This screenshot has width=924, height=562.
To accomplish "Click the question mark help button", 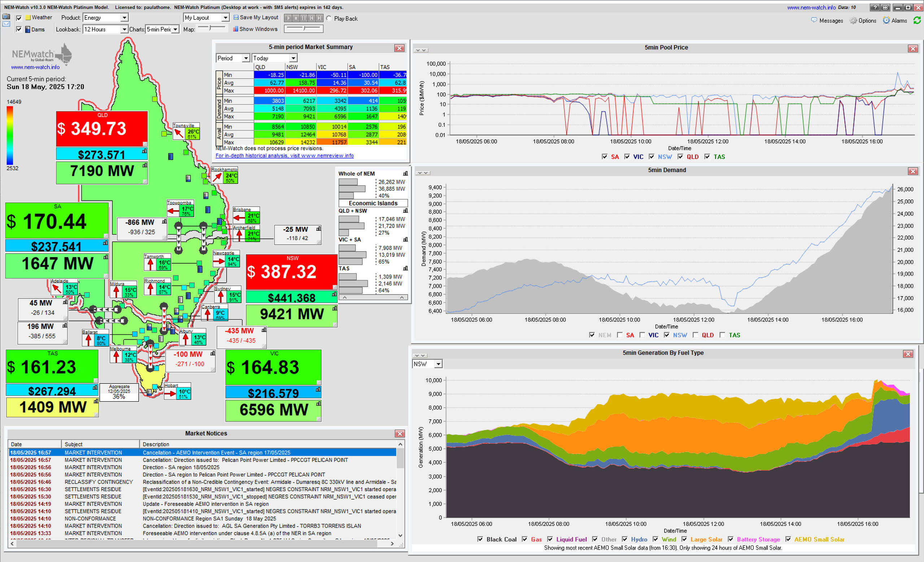I will (x=875, y=7).
